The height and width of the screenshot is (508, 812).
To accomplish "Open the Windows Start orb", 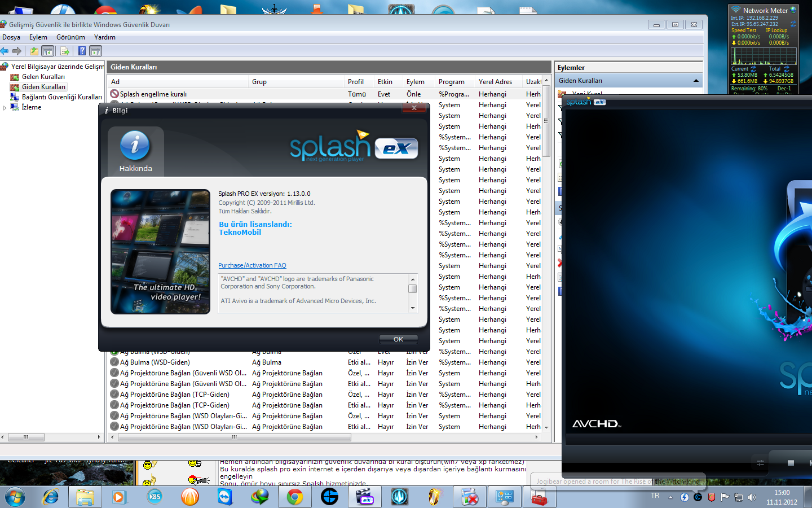I will click(15, 497).
